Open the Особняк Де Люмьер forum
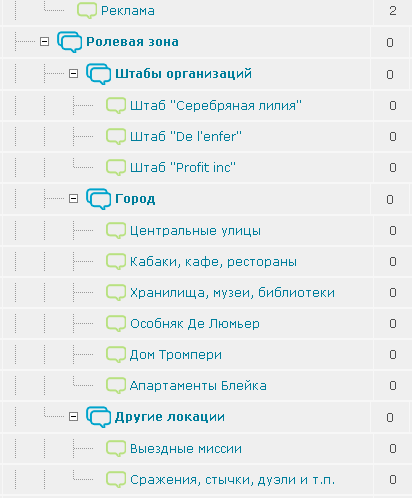Screen dimensions: 412x498 click(x=195, y=324)
